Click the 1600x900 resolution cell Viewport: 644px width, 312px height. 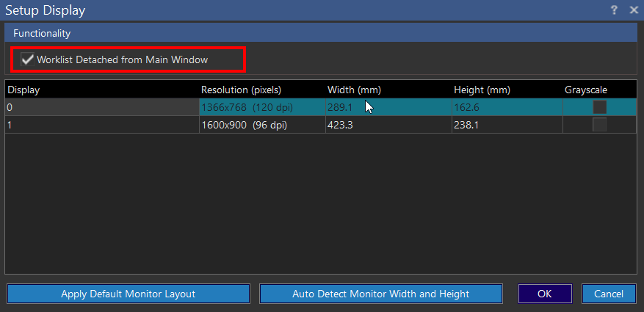261,125
